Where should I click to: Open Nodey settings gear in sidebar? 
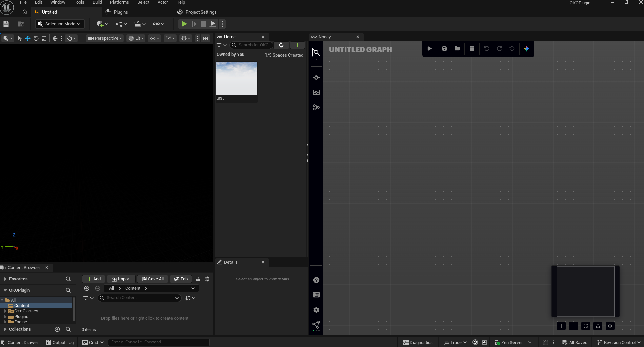pos(316,310)
